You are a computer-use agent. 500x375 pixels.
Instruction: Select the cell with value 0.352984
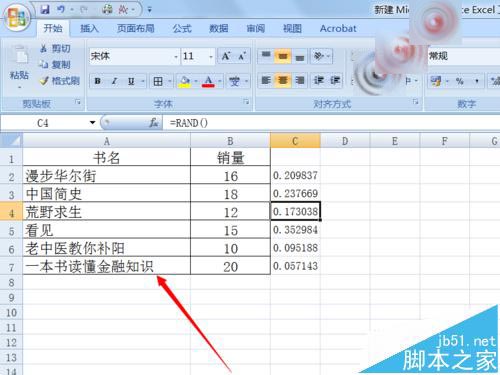(295, 230)
